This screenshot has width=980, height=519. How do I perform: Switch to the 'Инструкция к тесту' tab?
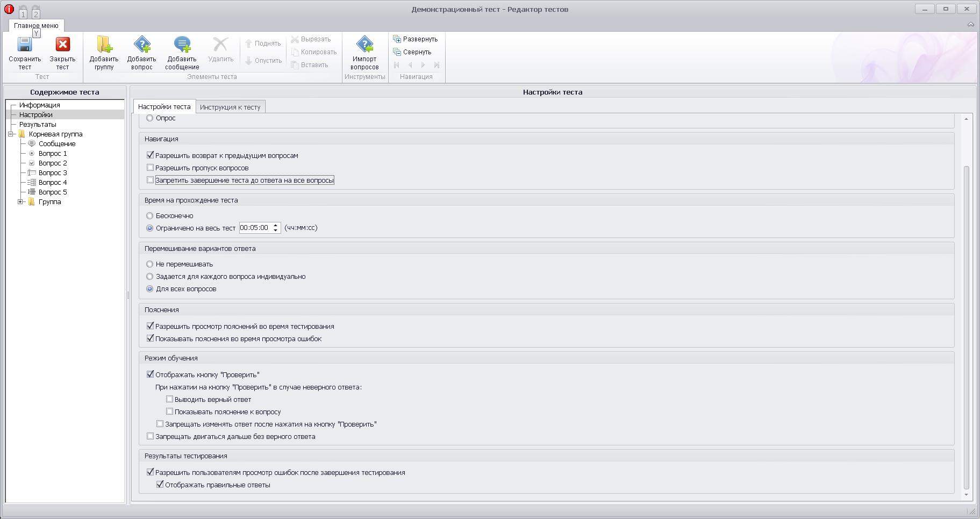(x=230, y=107)
